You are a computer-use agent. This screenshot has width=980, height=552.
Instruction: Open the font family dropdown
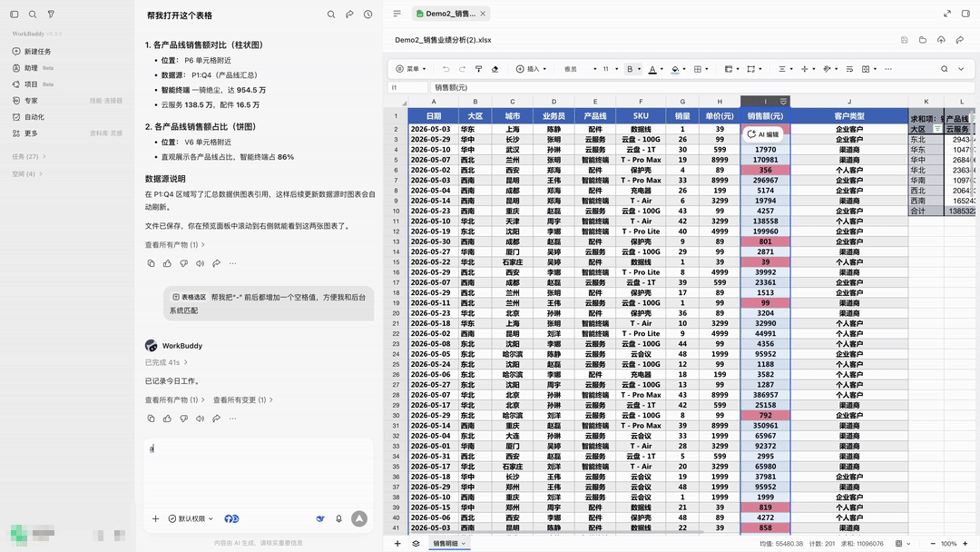pos(580,69)
